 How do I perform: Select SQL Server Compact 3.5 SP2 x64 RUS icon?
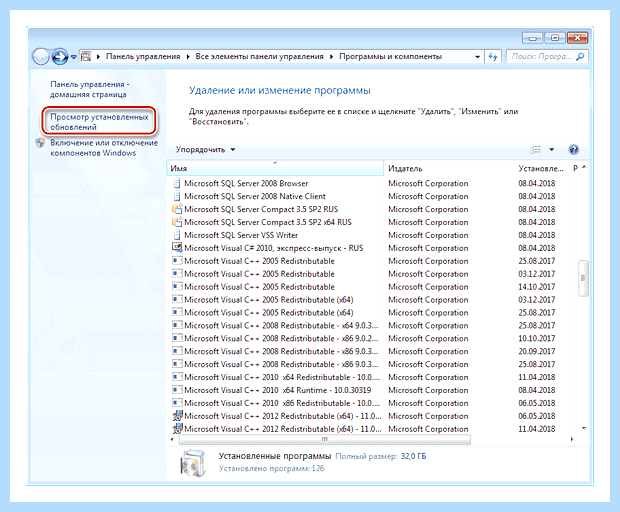tap(177, 222)
